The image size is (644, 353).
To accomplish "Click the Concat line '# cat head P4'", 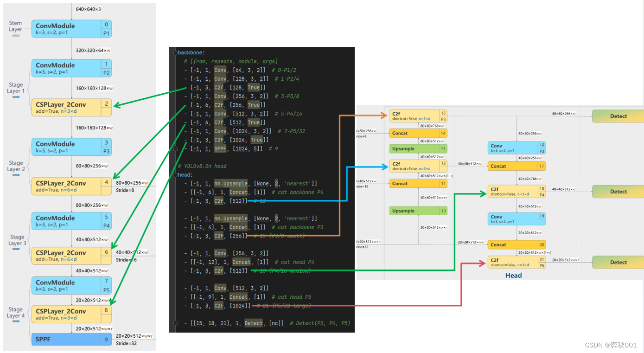I will 249,262.
